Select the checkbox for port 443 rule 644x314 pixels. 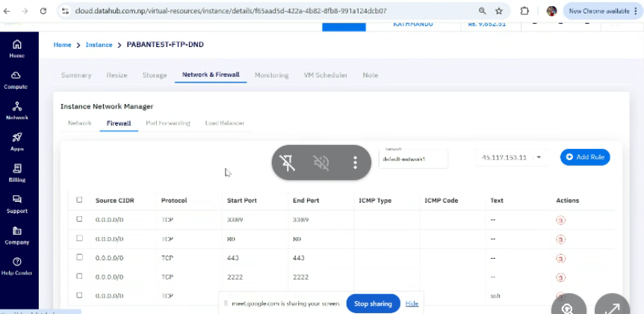80,257
